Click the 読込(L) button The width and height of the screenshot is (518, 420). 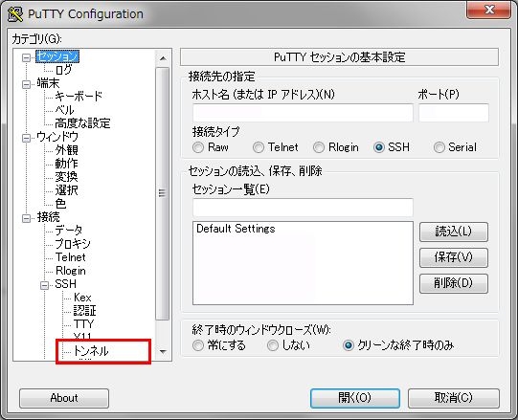point(454,232)
